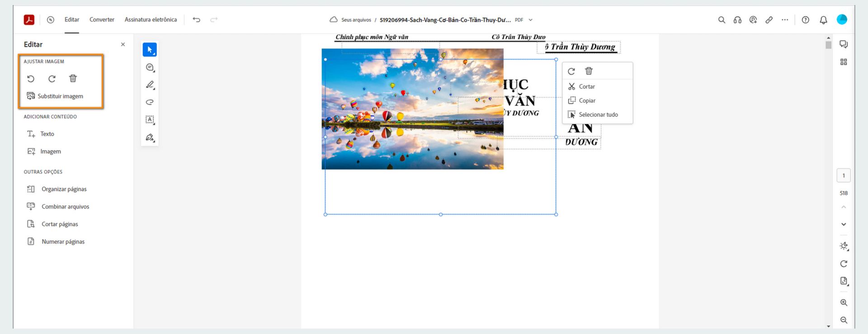Close the Editar side panel

coord(123,44)
